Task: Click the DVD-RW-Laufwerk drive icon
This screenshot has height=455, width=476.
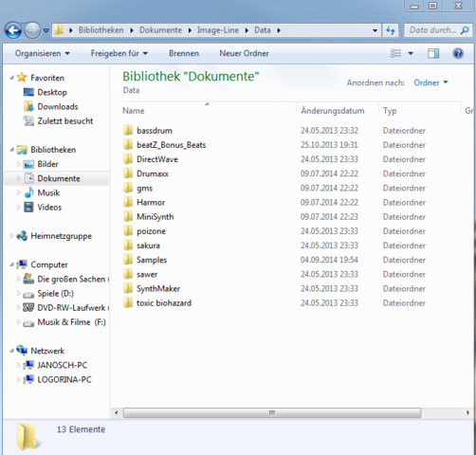Action: [28, 307]
